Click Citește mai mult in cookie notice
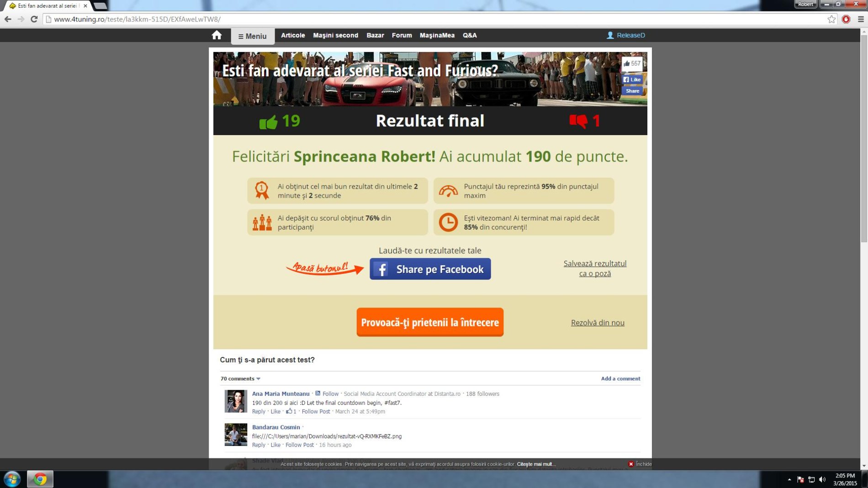This screenshot has width=868, height=488. (536, 464)
